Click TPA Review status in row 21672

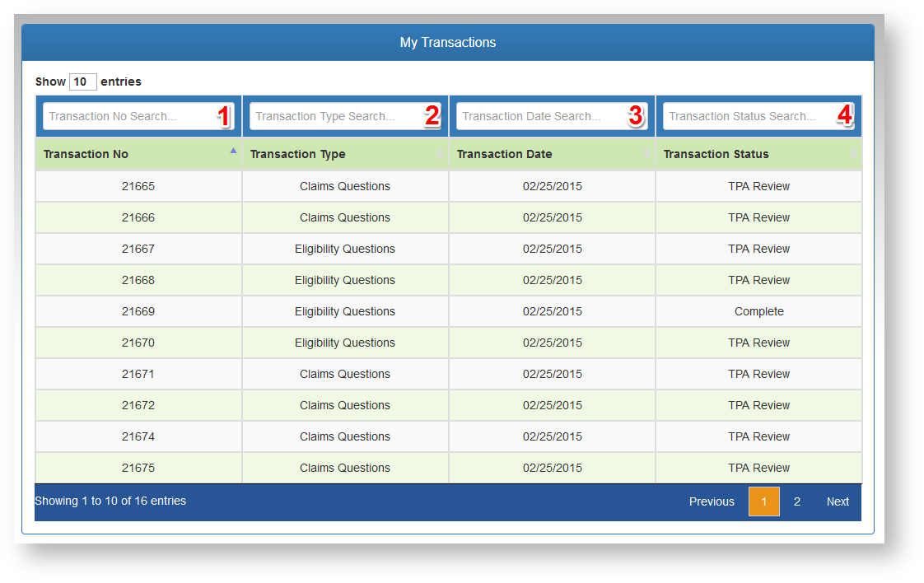click(759, 405)
